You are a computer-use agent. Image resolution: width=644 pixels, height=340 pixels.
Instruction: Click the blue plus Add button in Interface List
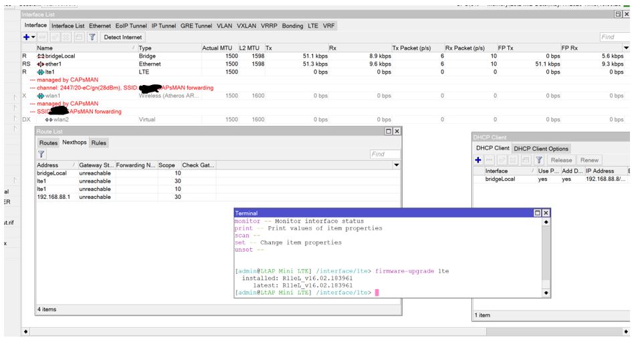tap(25, 37)
